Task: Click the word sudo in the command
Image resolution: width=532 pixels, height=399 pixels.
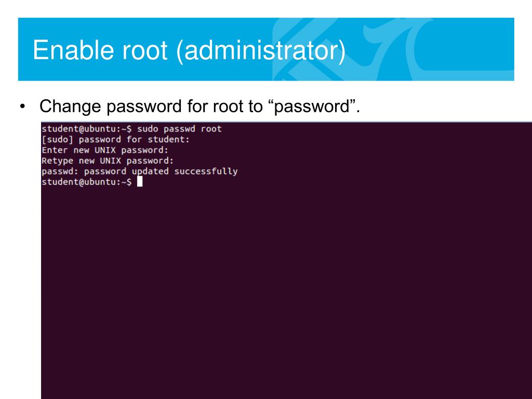Action: point(148,129)
